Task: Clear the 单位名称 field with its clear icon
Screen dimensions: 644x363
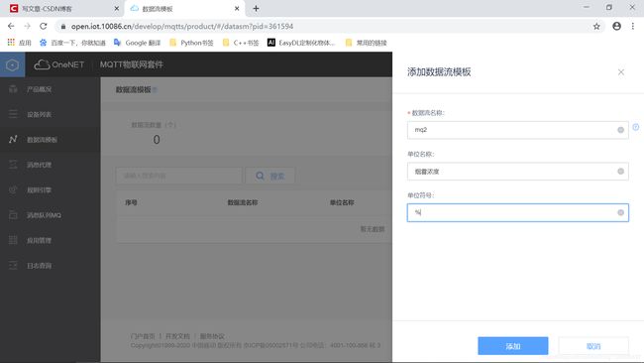Action: 620,172
